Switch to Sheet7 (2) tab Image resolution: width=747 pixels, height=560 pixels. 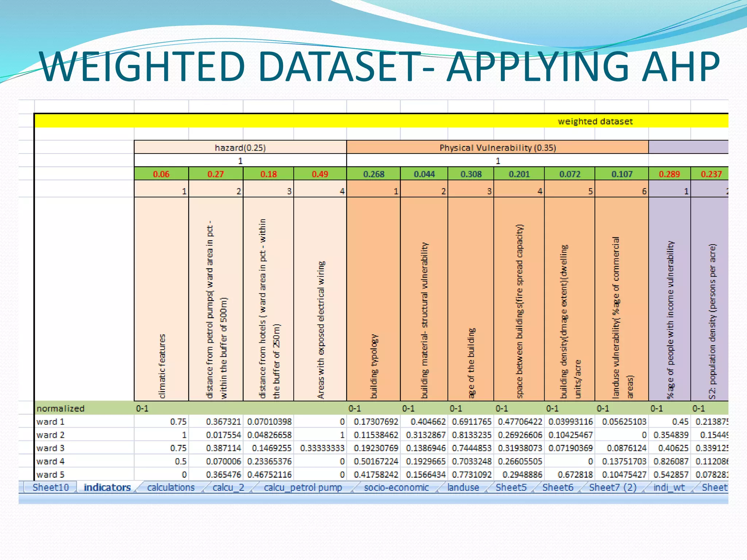[613, 487]
